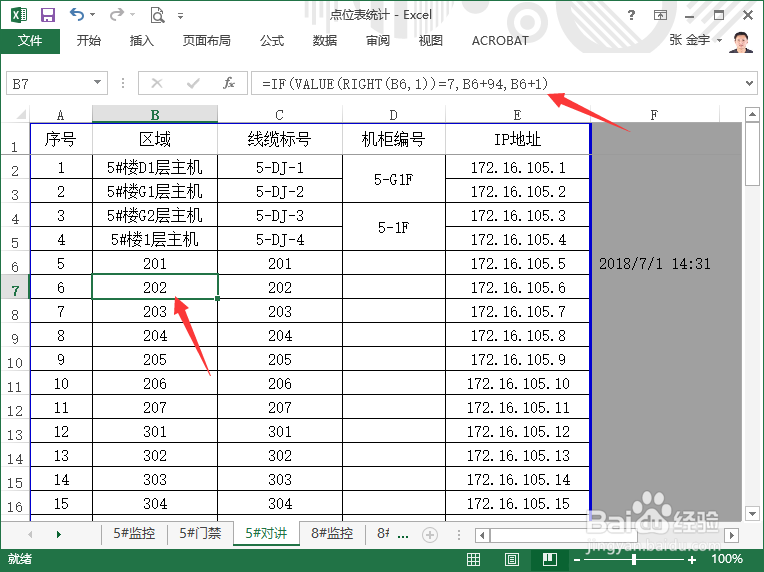Switch to the 插入 ribbon tab
Image resolution: width=764 pixels, height=572 pixels.
(141, 41)
